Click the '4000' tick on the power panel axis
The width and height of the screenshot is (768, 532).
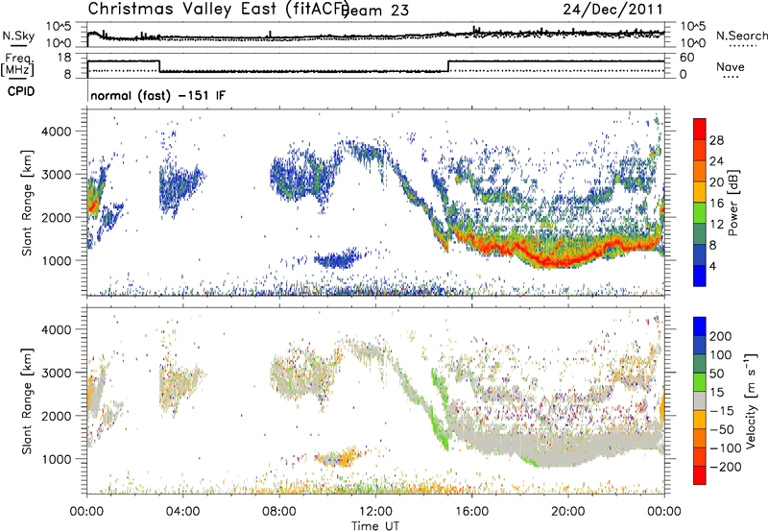[57, 132]
